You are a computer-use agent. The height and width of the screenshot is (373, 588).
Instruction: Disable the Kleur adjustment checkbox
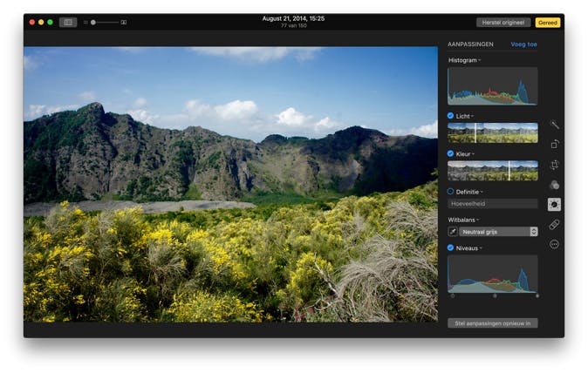coord(450,153)
